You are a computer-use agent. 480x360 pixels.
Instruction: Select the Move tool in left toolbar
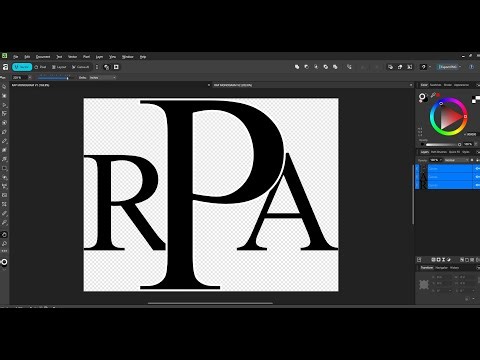click(4, 87)
